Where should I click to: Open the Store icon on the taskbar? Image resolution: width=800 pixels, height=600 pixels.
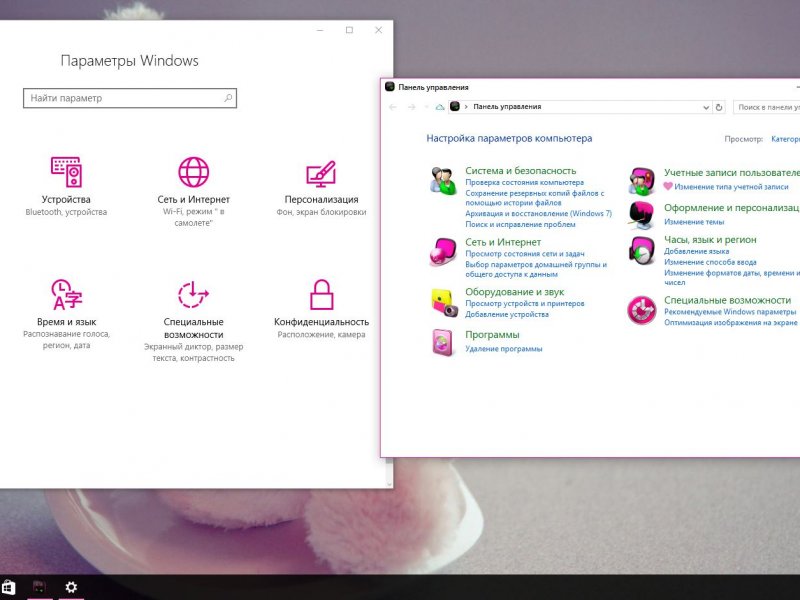pos(8,587)
